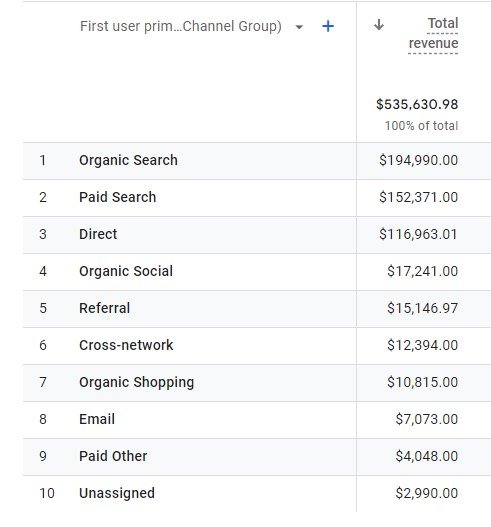Select the Organic Search row

pos(257,161)
